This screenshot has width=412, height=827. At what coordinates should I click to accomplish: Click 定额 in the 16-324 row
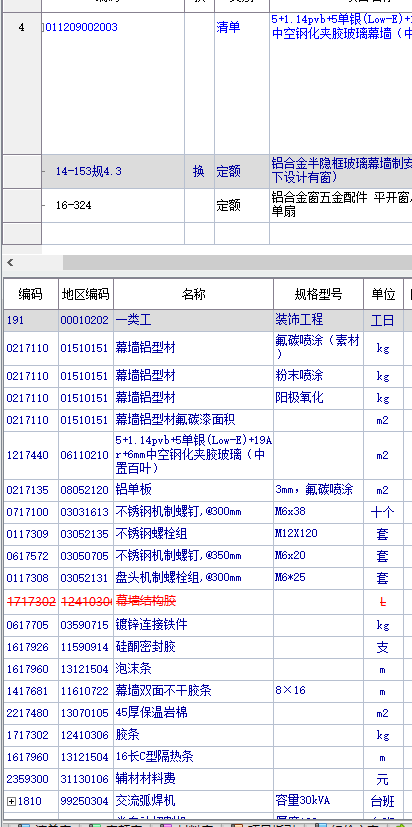click(x=228, y=205)
